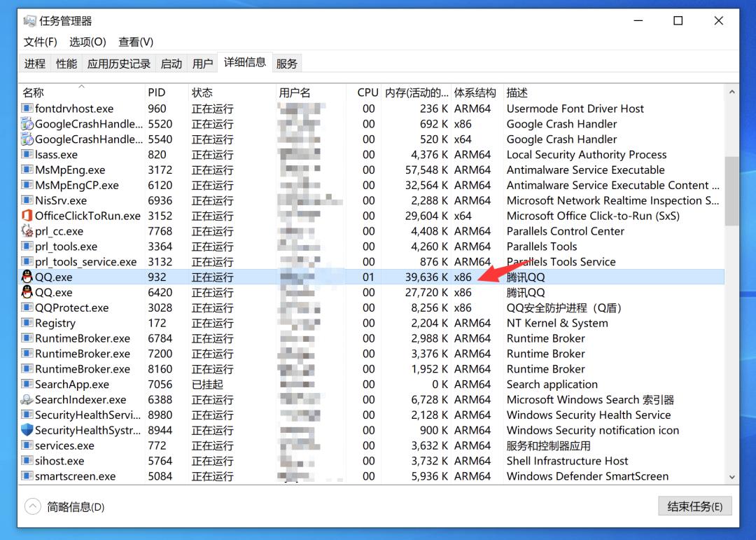Click the prl_cc.exe Parallels Control Center icon

tap(27, 231)
